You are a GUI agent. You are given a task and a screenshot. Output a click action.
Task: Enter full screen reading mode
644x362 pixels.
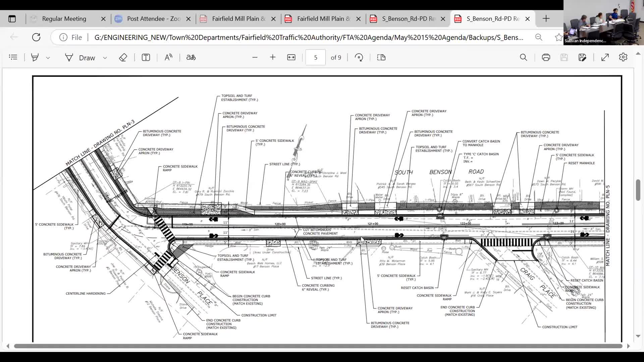[x=605, y=57]
